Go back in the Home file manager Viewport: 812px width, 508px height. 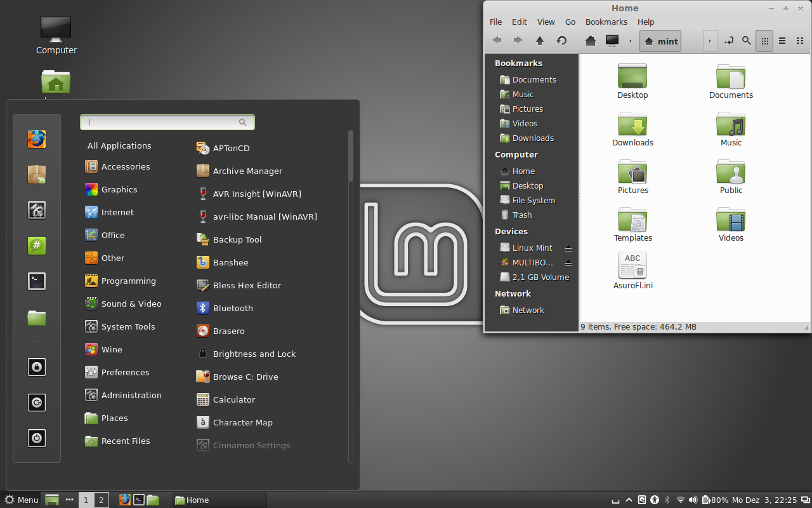497,41
